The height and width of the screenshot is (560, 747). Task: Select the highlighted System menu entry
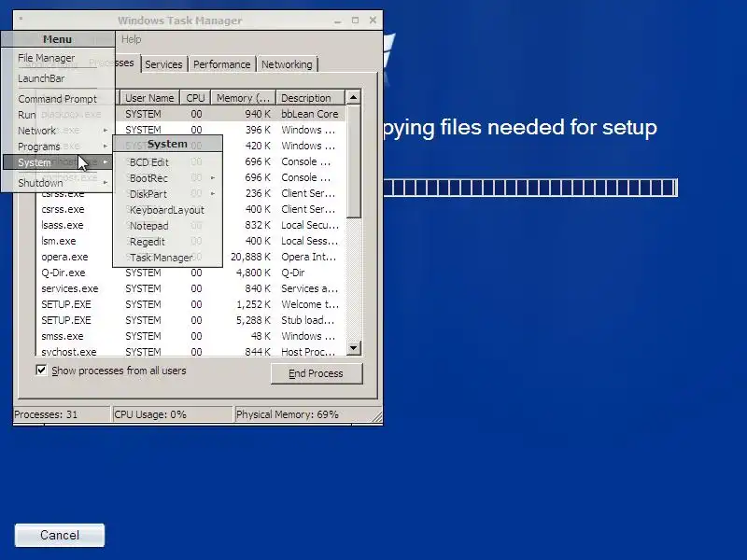pos(57,162)
